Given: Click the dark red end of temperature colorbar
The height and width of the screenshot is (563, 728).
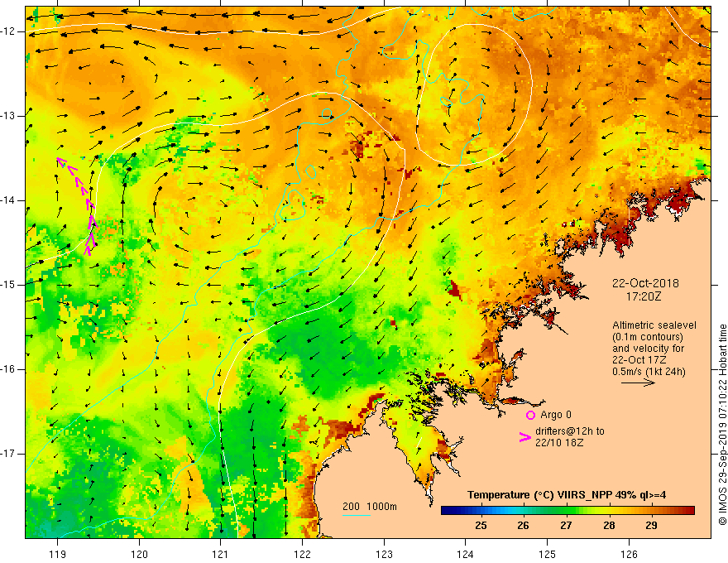Looking at the screenshot, I should (688, 511).
